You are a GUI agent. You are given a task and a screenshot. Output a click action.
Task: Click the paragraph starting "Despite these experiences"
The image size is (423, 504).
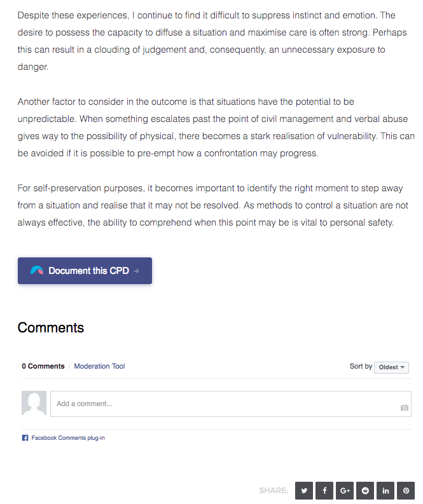click(x=212, y=41)
